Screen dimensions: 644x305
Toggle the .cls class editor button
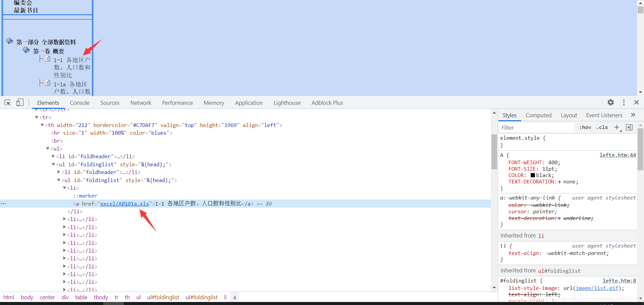point(602,127)
